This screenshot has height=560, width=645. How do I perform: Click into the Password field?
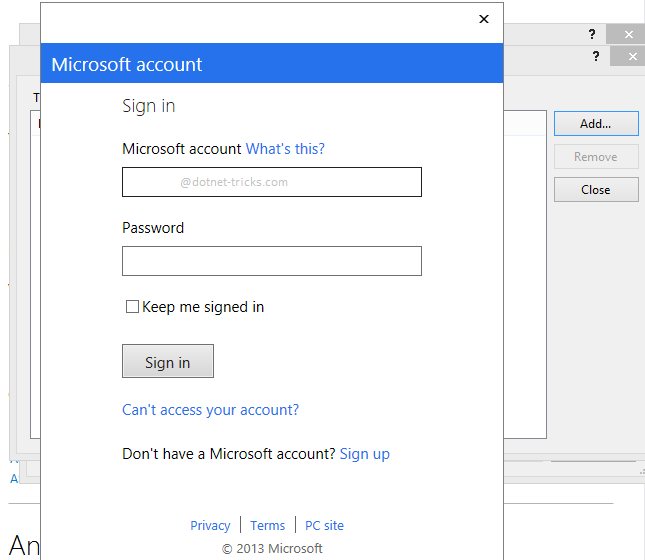(271, 261)
